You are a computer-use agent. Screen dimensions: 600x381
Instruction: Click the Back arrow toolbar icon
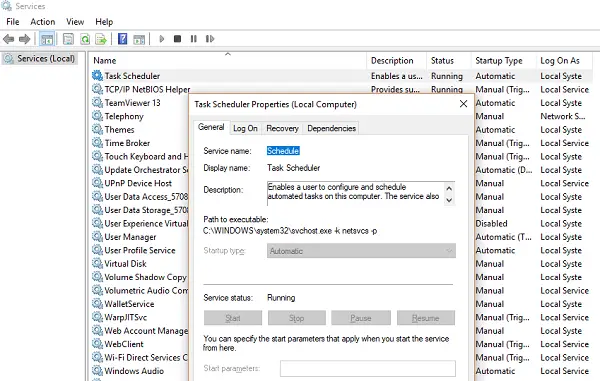[x=8, y=39]
